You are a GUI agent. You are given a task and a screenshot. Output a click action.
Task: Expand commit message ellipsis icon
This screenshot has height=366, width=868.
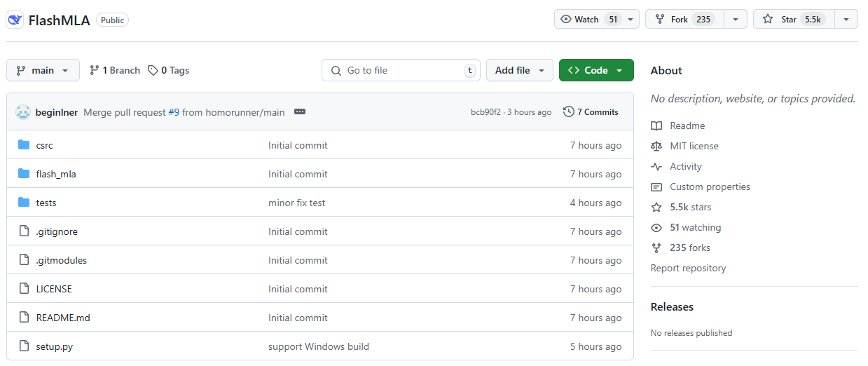coord(300,112)
